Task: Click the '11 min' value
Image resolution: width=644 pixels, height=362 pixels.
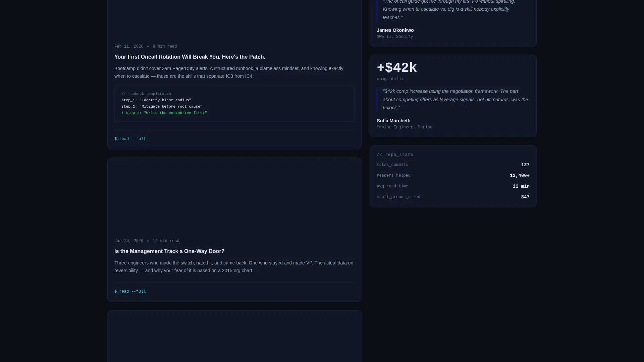Action: [521, 186]
